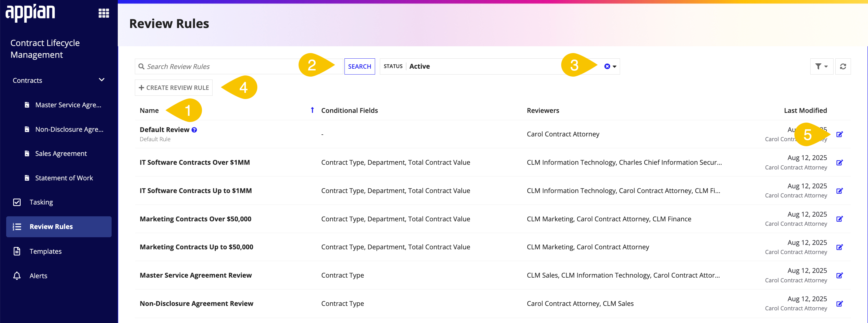The height and width of the screenshot is (323, 868).
Task: Edit the IT Software Contracts Up to $1MM rule
Action: (839, 191)
